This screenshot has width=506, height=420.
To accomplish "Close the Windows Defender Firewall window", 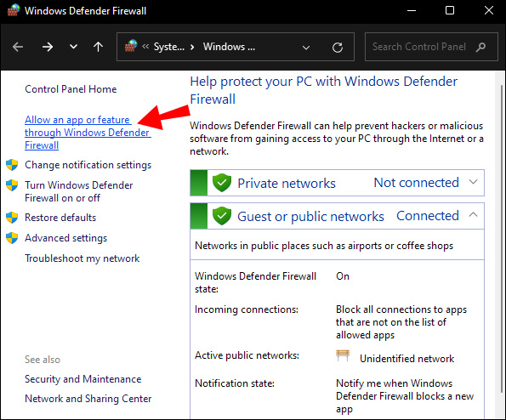I will (489, 10).
